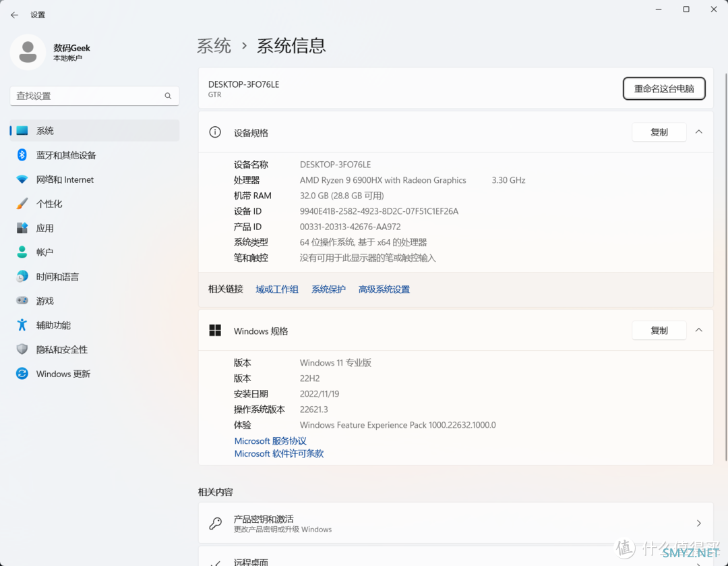
Task: Click the 64 位操作系统 system type value
Action: click(x=363, y=243)
